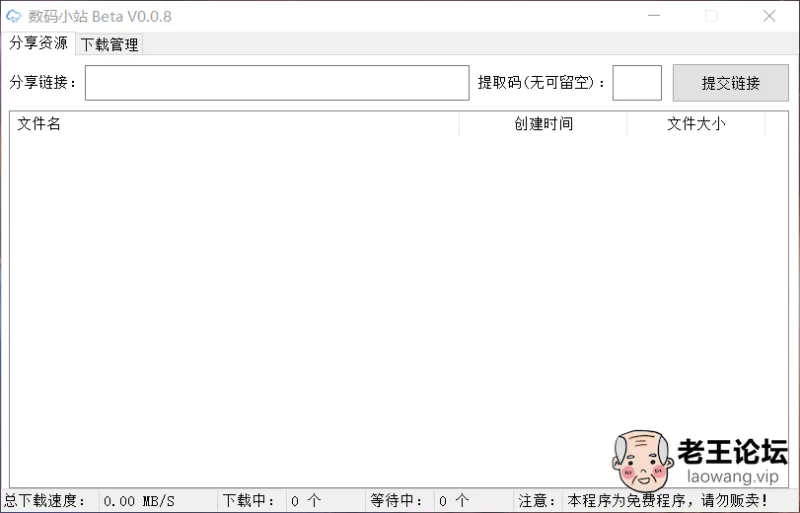Minimize the 数码小站 window
The image size is (800, 513).
654,16
